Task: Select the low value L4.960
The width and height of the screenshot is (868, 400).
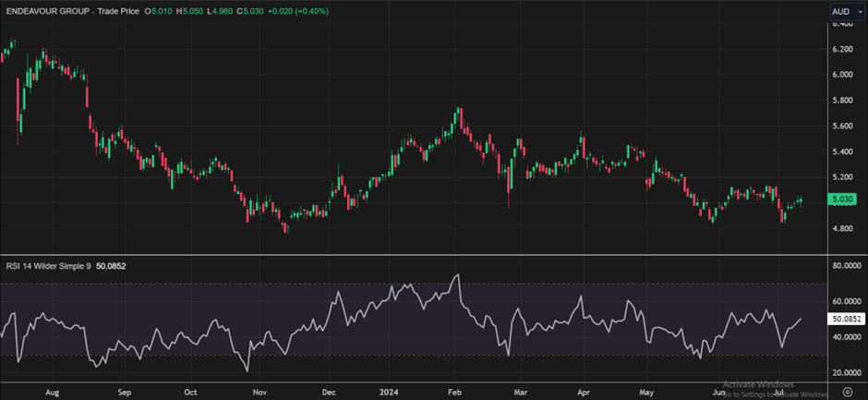Action: [x=219, y=11]
